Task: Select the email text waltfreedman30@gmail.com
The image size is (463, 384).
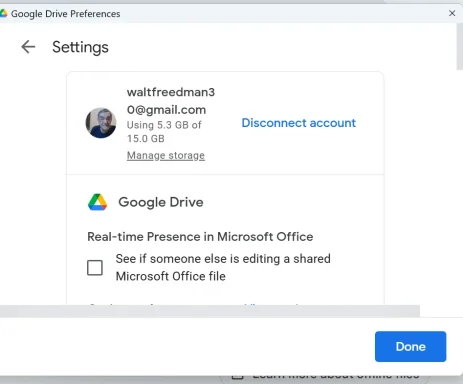Action: pos(171,101)
